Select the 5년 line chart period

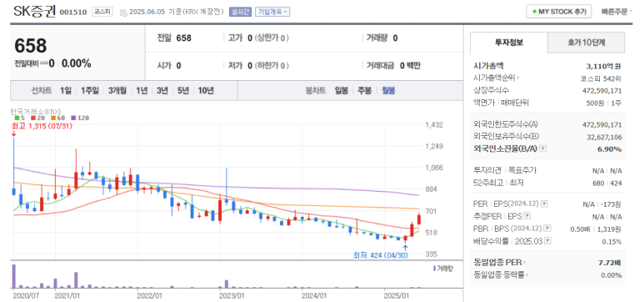coord(183,91)
